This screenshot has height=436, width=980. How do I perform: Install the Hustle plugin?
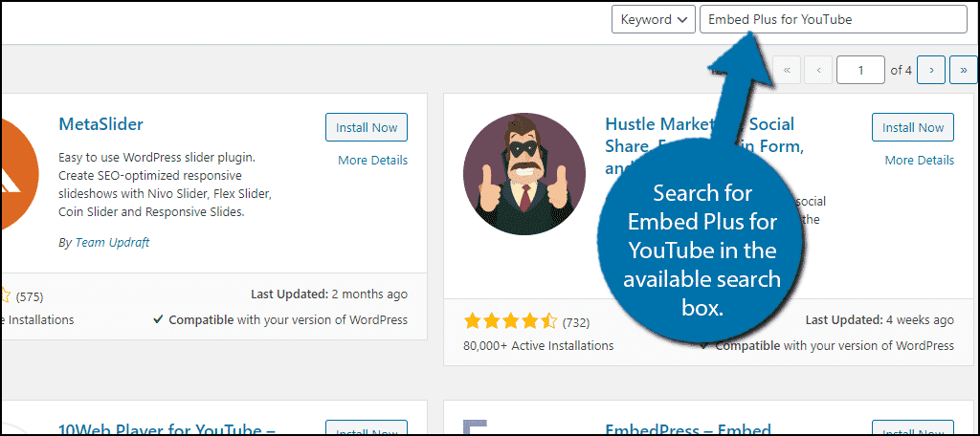point(912,127)
